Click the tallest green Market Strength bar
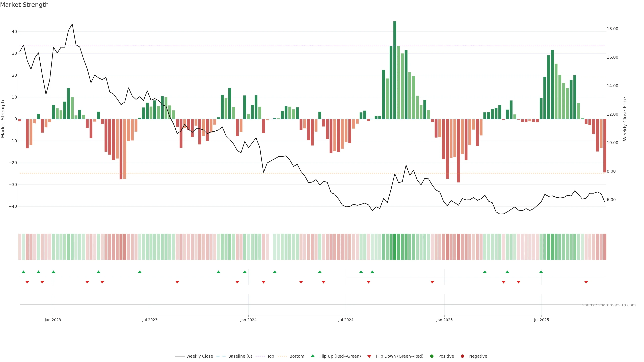 coord(395,70)
